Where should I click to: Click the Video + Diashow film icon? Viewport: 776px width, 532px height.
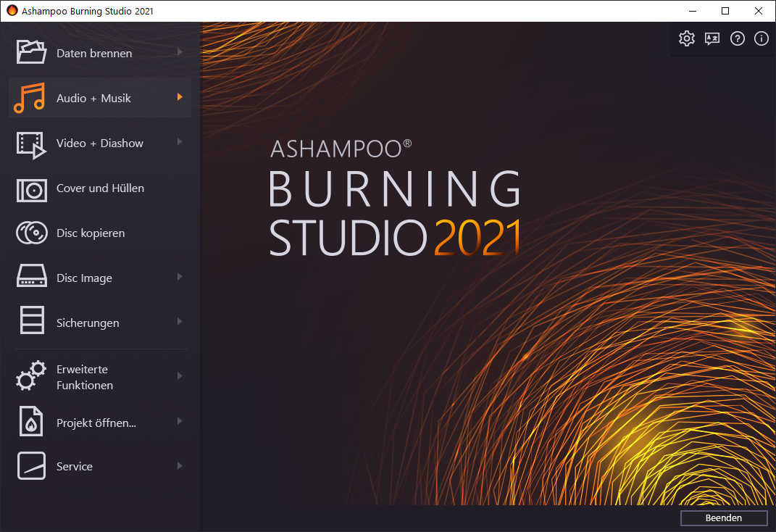click(31, 145)
